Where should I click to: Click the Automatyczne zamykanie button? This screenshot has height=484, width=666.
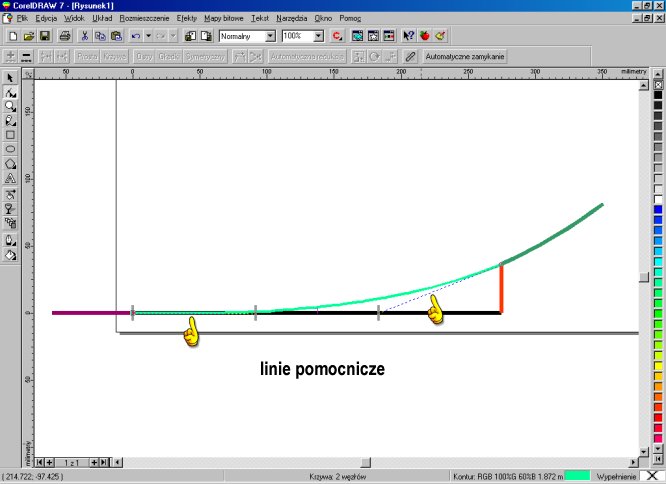pos(465,57)
